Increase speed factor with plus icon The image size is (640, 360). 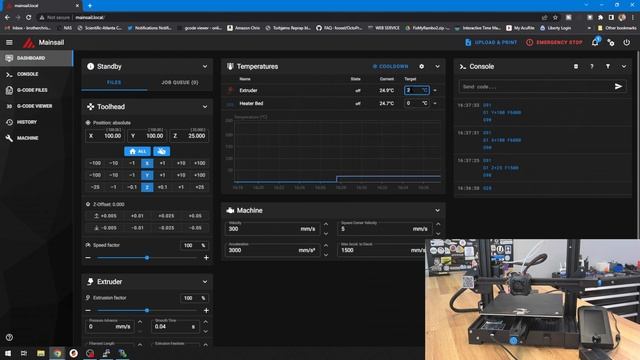206,258
